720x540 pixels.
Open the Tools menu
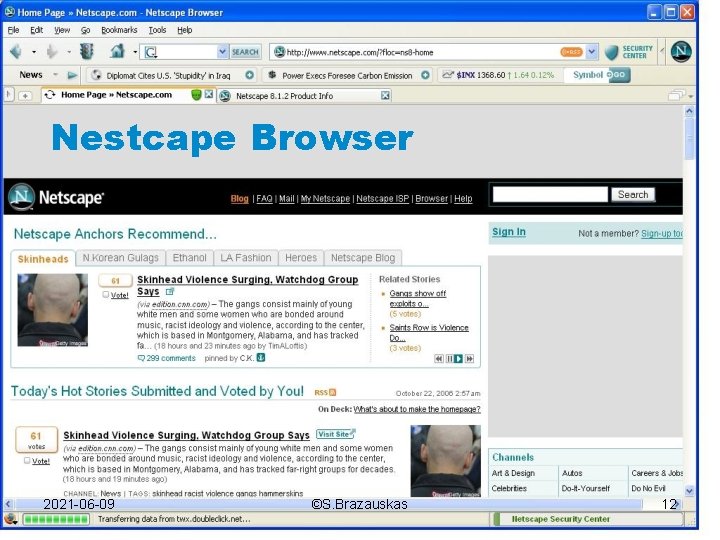(157, 30)
